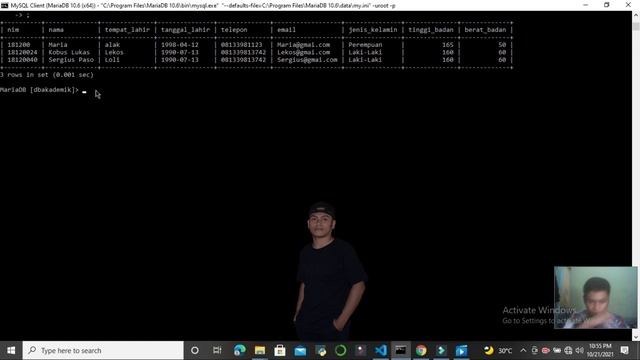Image resolution: width=640 pixels, height=360 pixels.
Task: Open the Windows Start menu
Action: (x=11, y=350)
